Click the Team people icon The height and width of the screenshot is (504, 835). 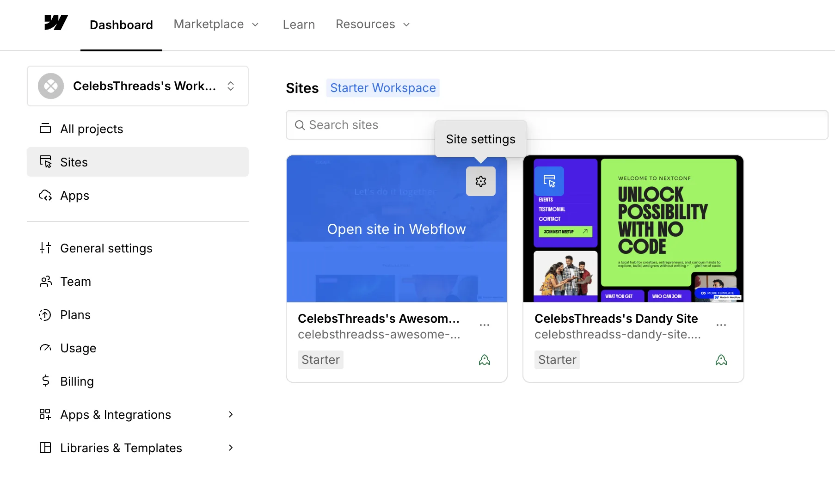tap(45, 281)
